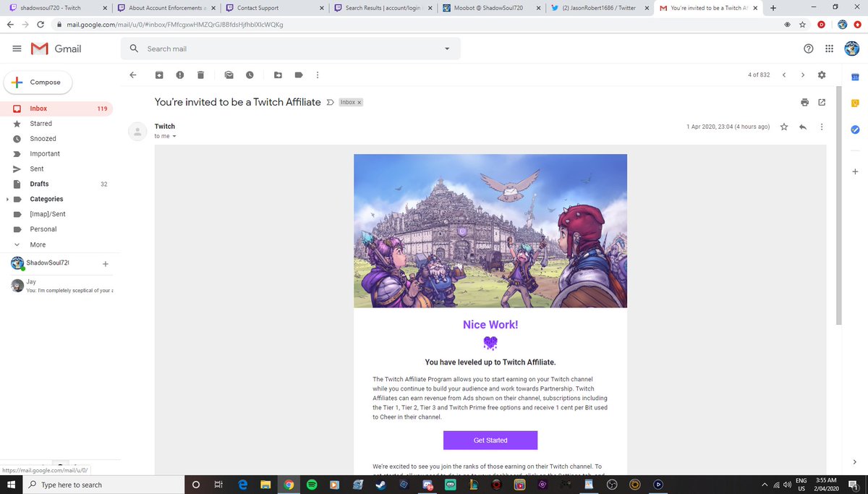Open more options beside reply arrow
Screen dimensions: 868x494
point(822,127)
